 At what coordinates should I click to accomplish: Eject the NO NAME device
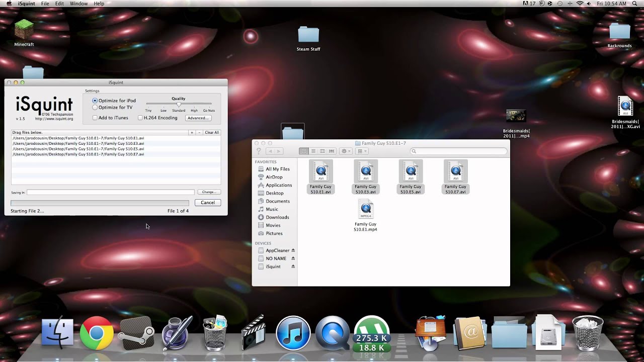pos(293,258)
